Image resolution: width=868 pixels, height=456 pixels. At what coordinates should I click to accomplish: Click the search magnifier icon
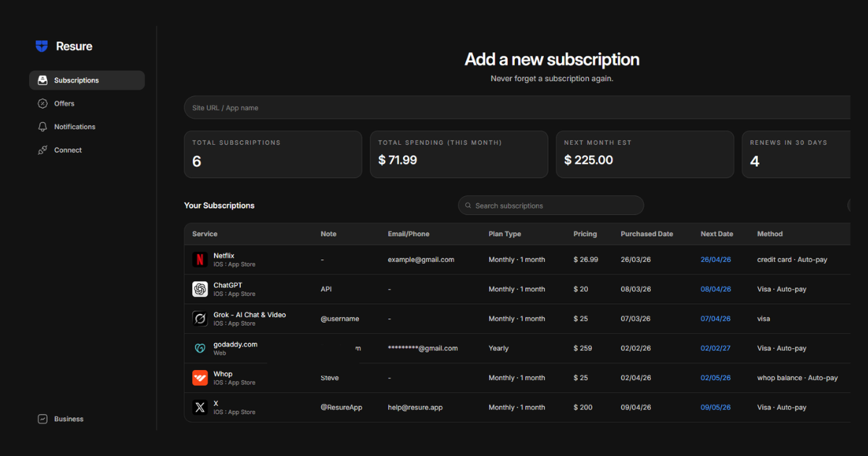pos(469,206)
